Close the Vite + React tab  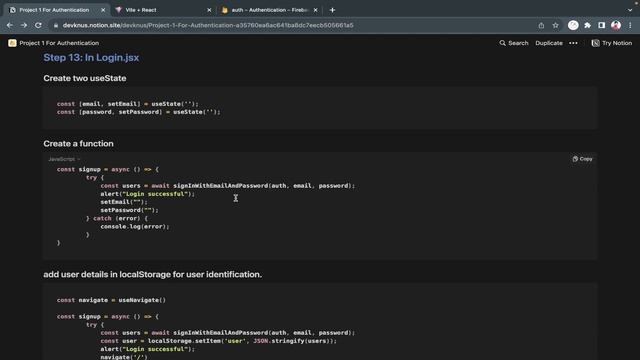click(x=209, y=10)
